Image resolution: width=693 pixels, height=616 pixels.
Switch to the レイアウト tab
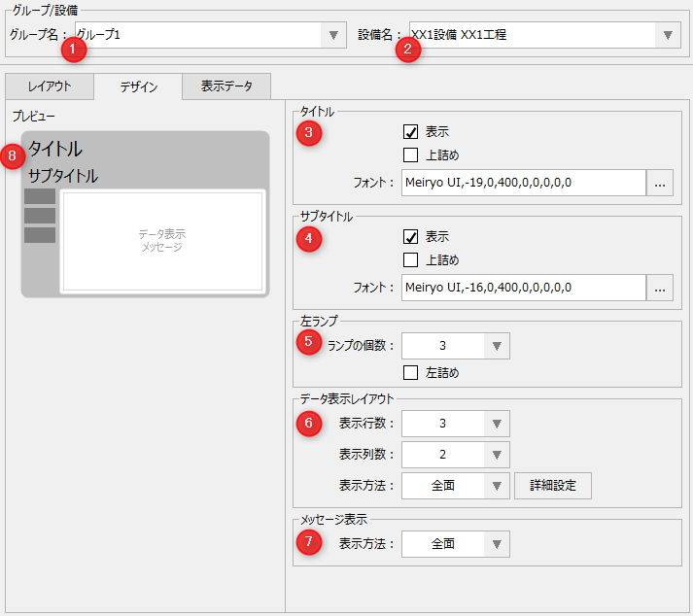[x=50, y=86]
